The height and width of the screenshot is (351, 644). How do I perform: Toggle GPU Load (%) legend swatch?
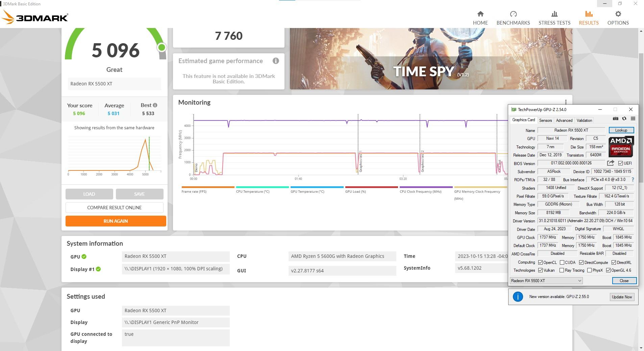371,187
